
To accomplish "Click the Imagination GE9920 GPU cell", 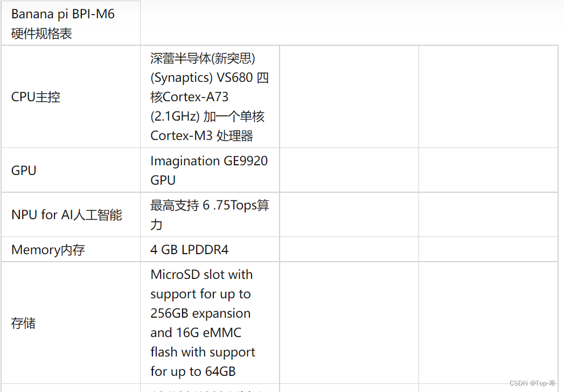I will pos(210,170).
